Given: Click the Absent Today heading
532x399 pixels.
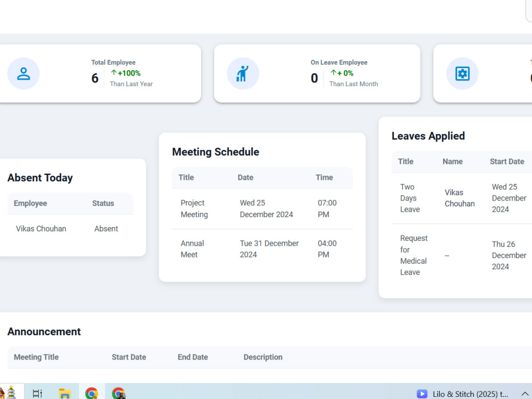Looking at the screenshot, I should pyautogui.click(x=40, y=178).
